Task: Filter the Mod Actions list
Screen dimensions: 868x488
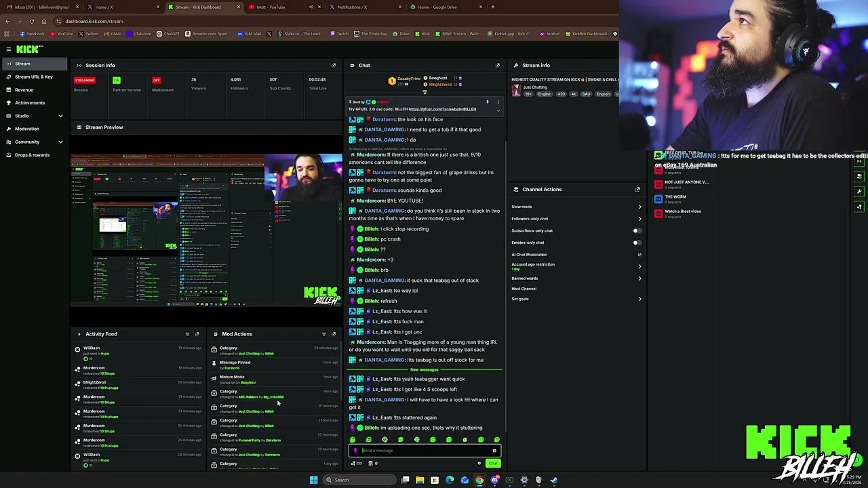Action: click(323, 334)
